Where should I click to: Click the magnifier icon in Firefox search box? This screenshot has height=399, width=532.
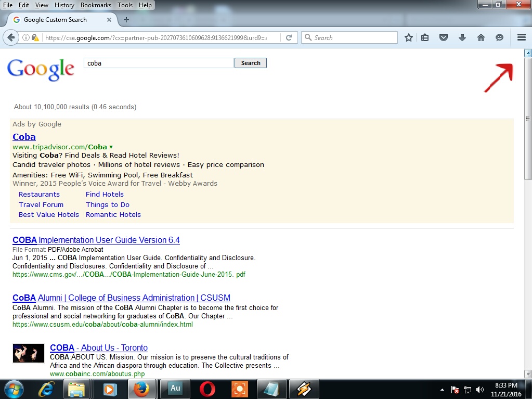(x=308, y=37)
